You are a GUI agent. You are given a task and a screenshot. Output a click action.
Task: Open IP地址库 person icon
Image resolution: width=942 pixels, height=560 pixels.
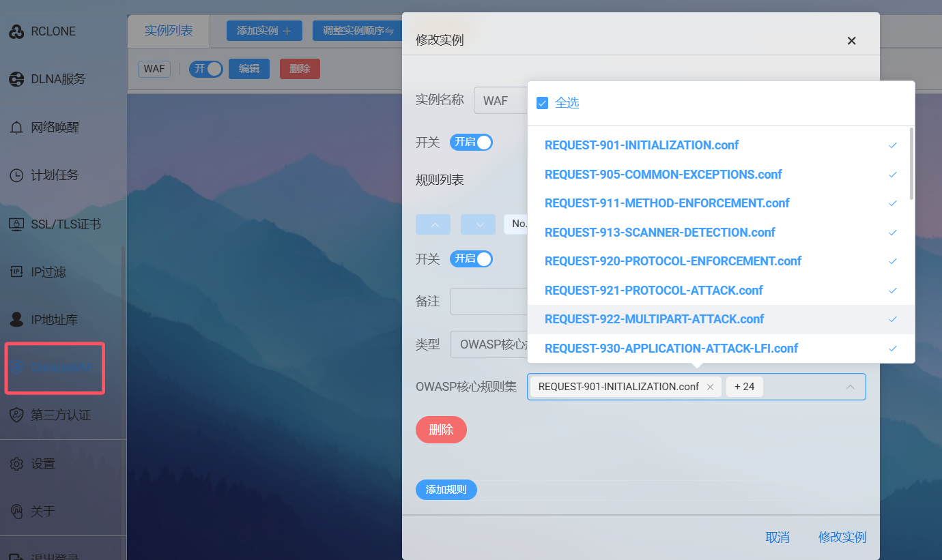(16, 319)
